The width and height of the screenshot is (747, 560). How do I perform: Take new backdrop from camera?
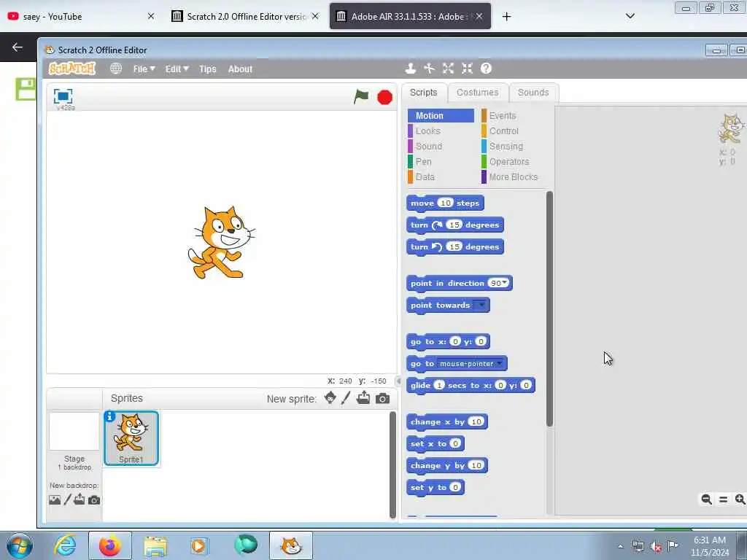[94, 500]
